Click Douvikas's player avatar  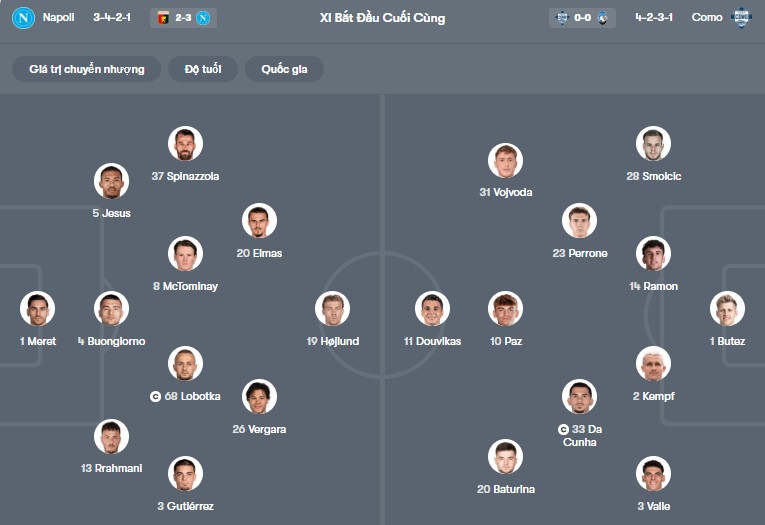point(432,309)
